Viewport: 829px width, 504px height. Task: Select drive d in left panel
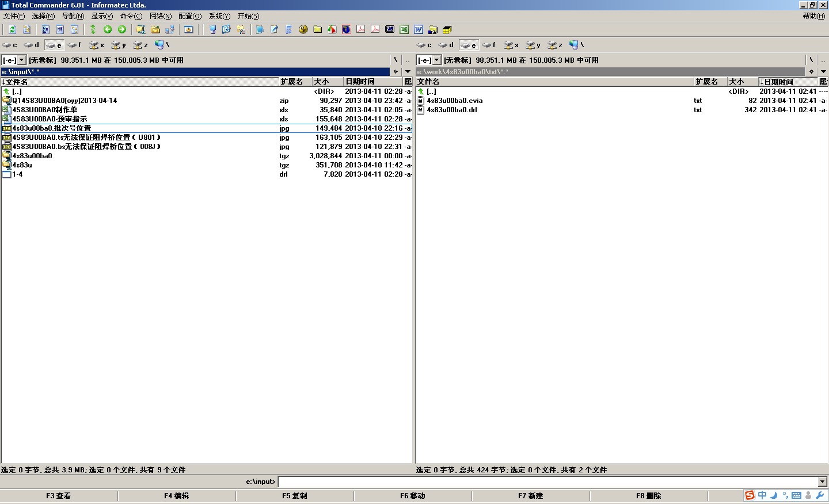pyautogui.click(x=32, y=45)
